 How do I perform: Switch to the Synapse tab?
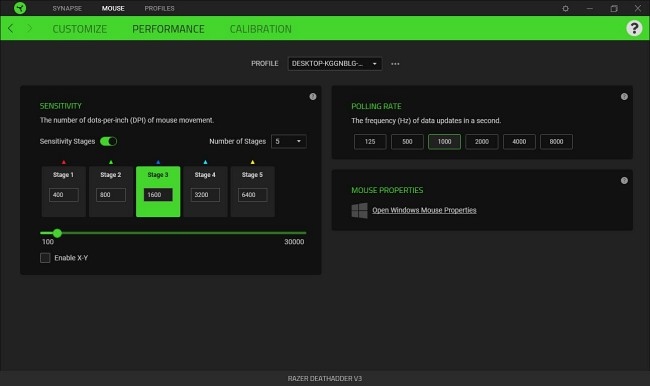click(x=67, y=8)
